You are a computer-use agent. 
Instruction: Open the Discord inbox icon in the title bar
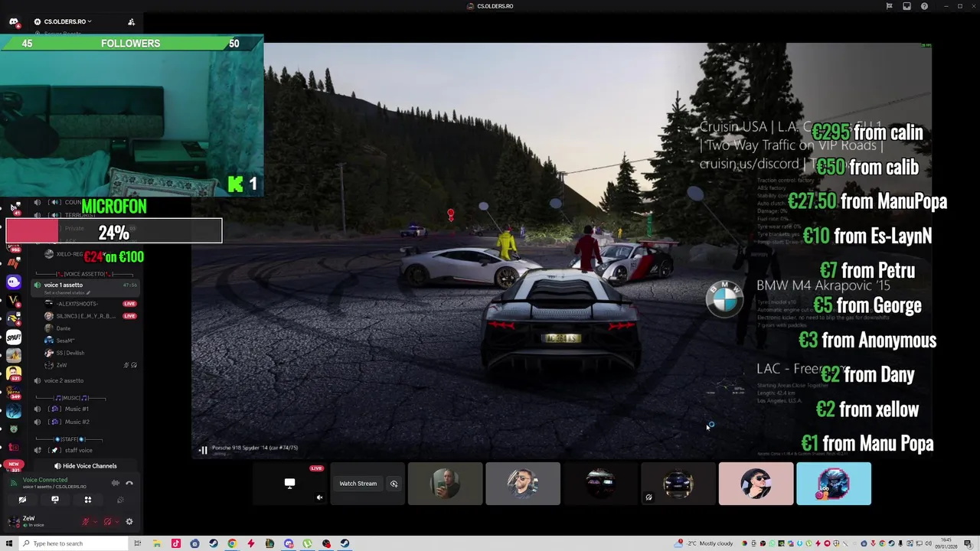click(906, 6)
